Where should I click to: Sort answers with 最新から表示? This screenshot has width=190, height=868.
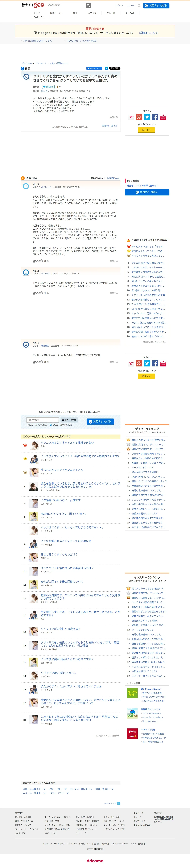(97, 178)
